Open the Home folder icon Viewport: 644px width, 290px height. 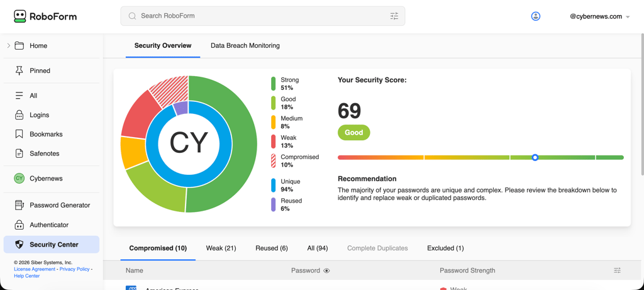[19, 45]
